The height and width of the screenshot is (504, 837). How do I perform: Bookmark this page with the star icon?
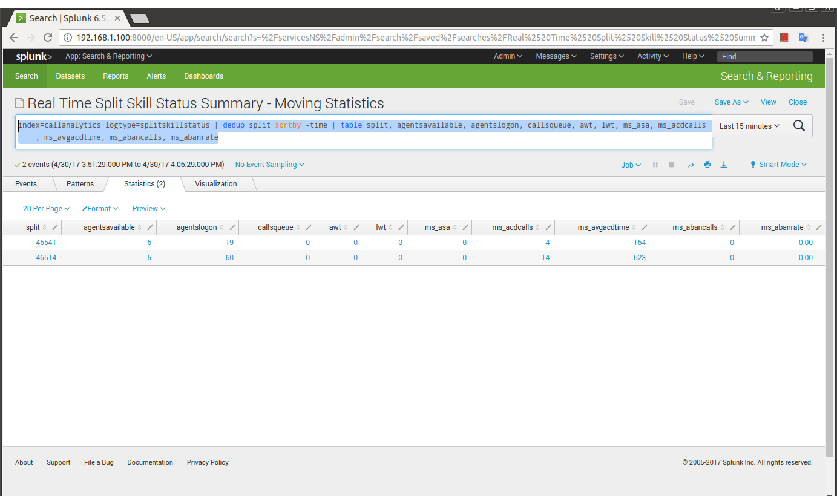click(764, 38)
